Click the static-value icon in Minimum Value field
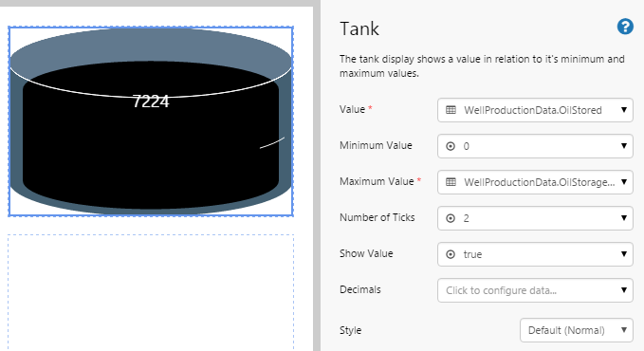Image resolution: width=644 pixels, height=351 pixels. [451, 146]
